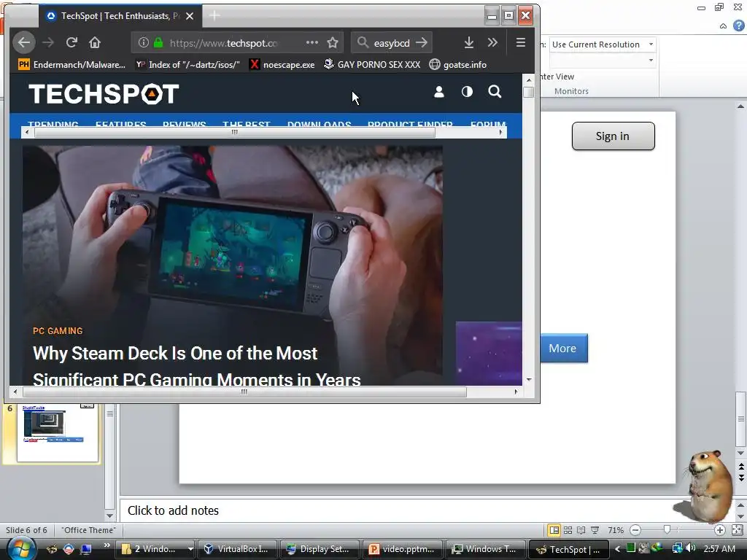This screenshot has width=747, height=560.
Task: Switch to Reading View in status bar
Action: click(581, 530)
